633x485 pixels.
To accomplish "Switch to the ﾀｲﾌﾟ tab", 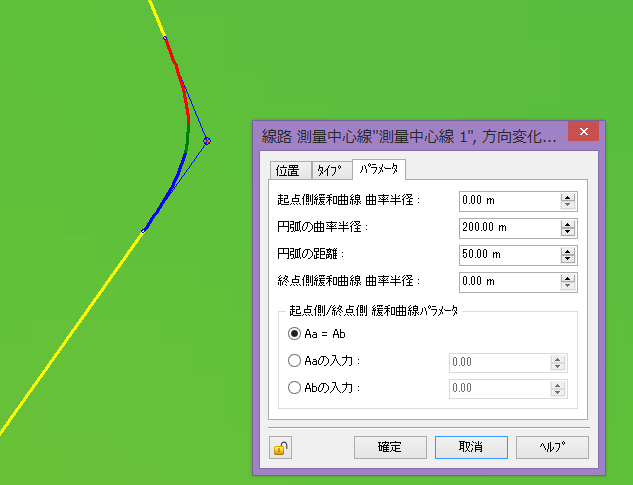I will click(331, 170).
